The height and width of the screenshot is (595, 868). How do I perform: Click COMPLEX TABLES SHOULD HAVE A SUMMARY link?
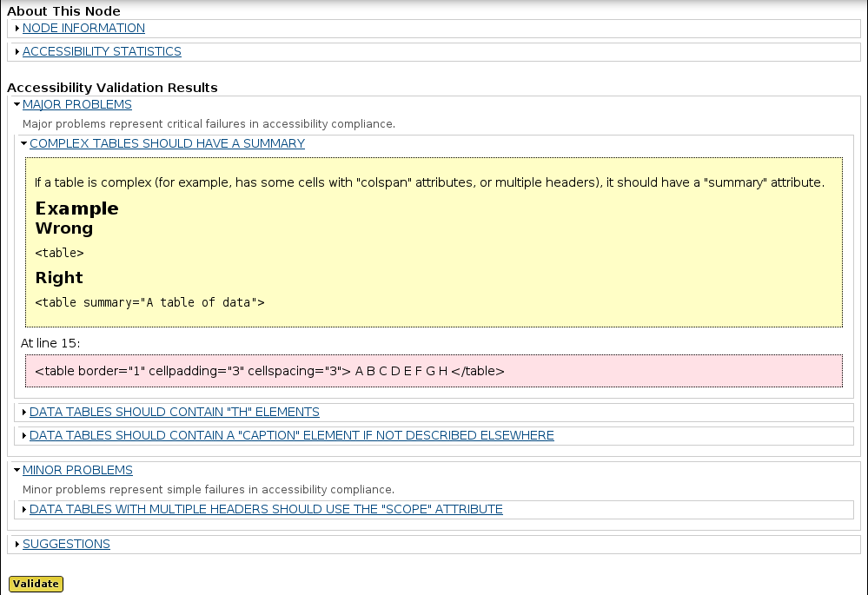coord(167,143)
